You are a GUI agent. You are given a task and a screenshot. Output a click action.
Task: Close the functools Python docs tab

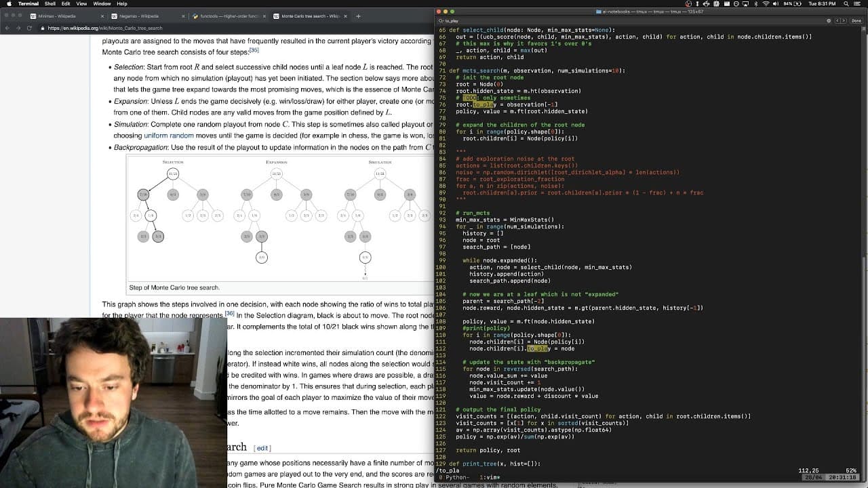coord(264,16)
